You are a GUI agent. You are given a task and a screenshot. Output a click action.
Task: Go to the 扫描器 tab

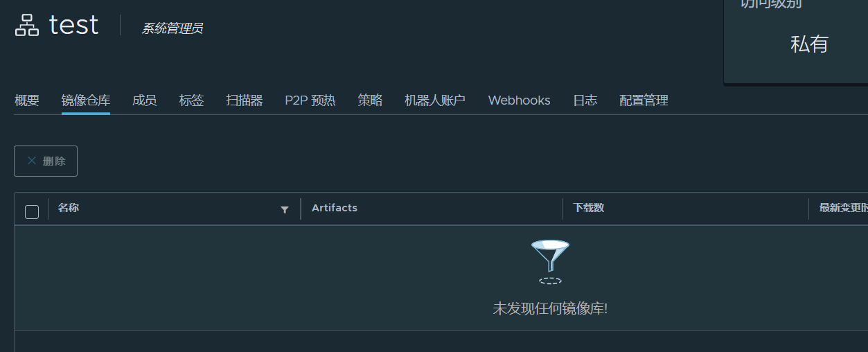pos(244,100)
